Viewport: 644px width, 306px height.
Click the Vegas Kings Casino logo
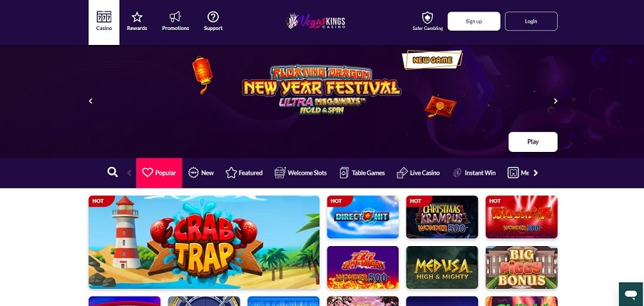[315, 21]
